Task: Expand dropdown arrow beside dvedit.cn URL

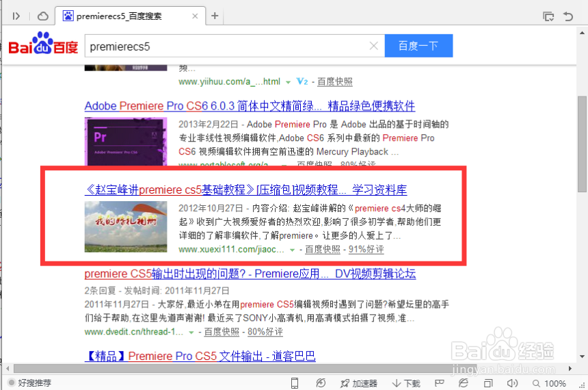Action: click(191, 333)
